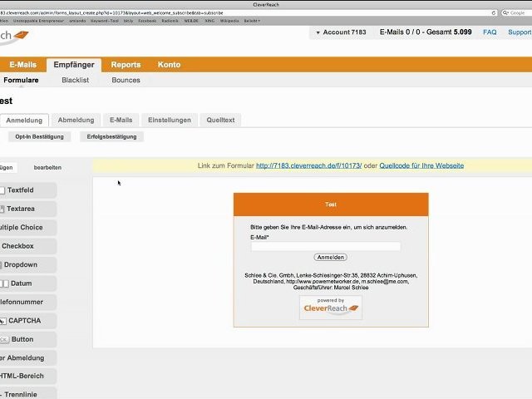The image size is (532, 399).
Task: Open the Beliebt bookmarks dropdown
Action: click(x=252, y=21)
